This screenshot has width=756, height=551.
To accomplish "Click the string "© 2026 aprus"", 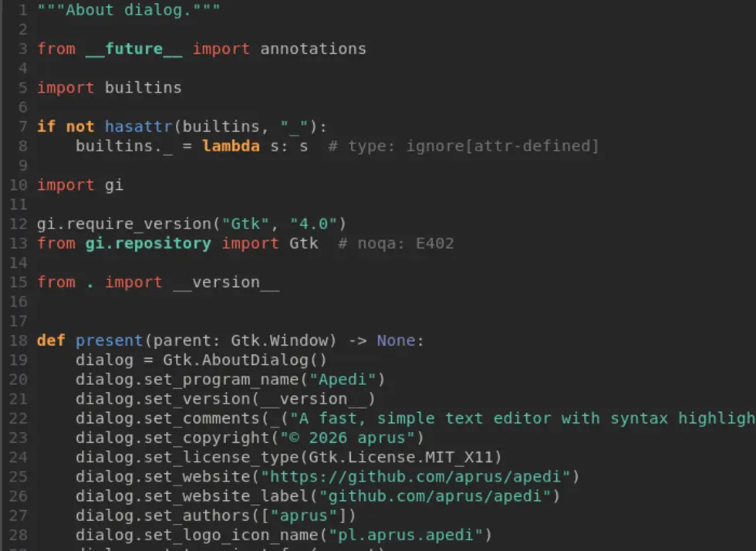I will tap(346, 438).
